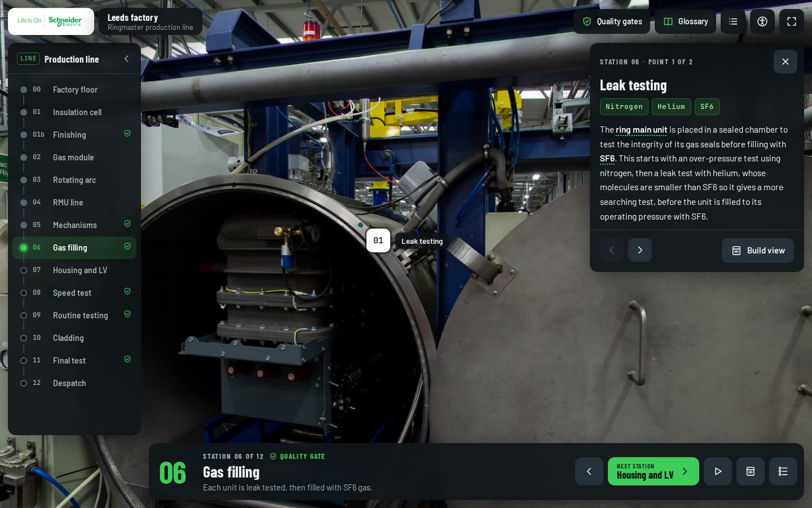Select station 09 Routine testing
This screenshot has width=812, height=508.
click(74, 315)
